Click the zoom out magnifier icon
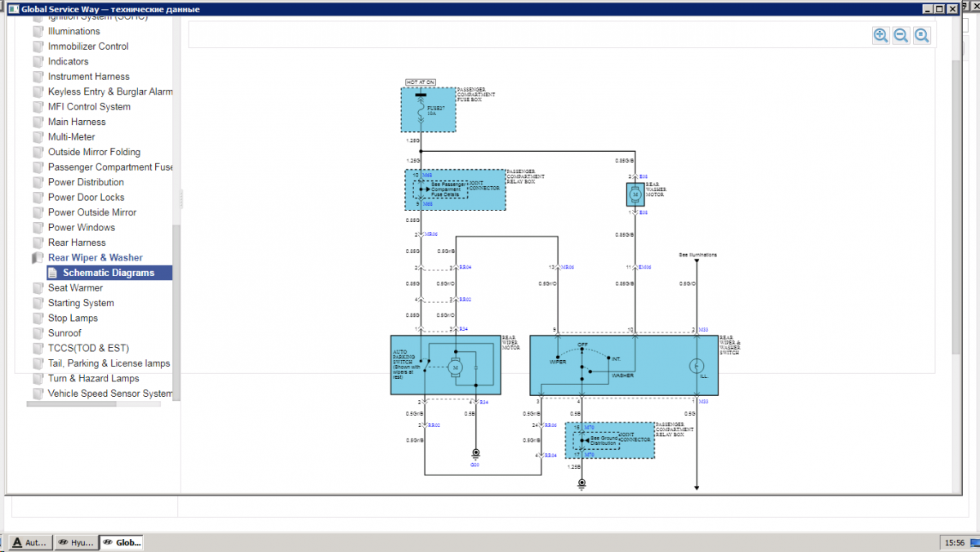 901,35
